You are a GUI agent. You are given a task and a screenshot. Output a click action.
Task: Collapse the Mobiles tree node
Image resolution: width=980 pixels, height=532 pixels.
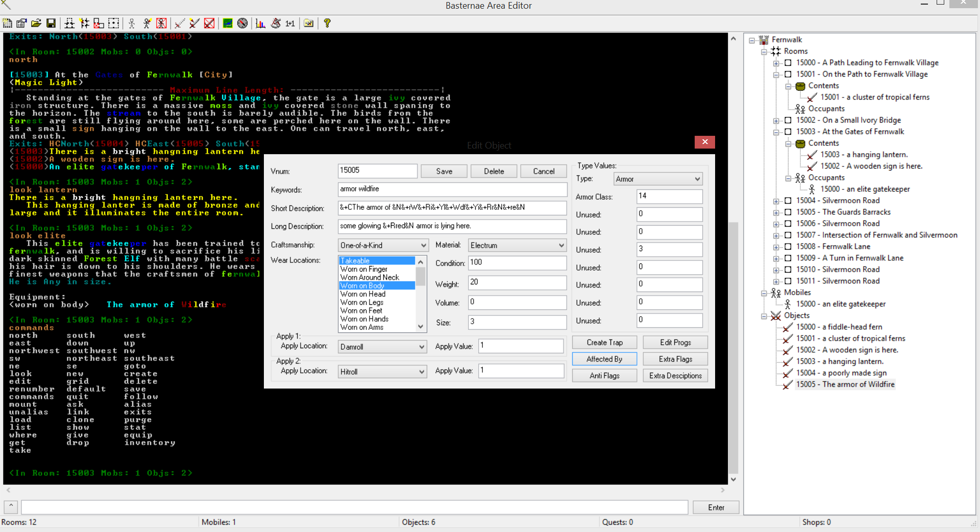tap(764, 293)
